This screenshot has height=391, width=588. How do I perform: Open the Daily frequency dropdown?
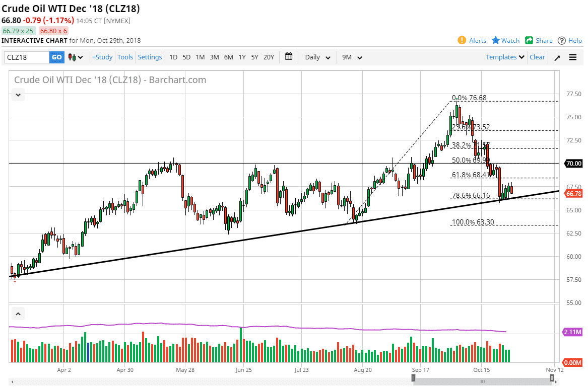317,57
